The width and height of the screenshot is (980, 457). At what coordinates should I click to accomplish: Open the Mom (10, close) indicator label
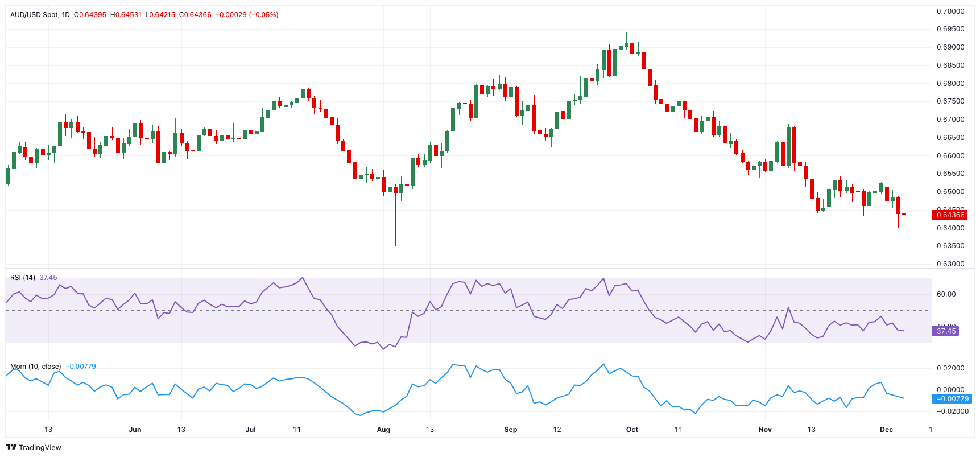point(35,367)
